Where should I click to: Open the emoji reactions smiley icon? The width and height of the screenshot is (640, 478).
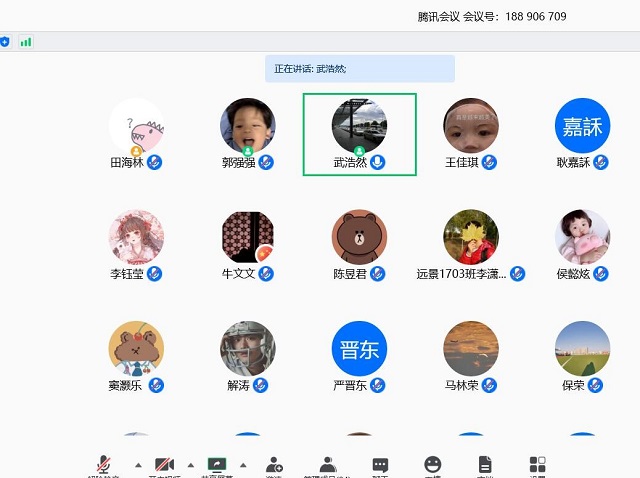433,465
